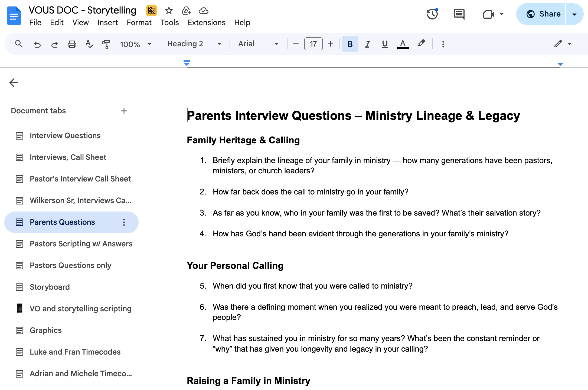
Task: Click the undo arrow icon
Action: pos(37,44)
